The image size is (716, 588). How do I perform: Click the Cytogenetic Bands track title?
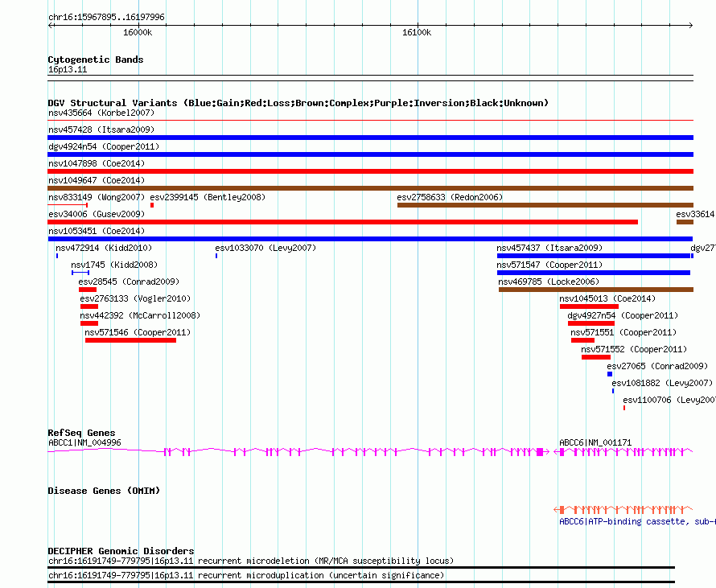point(96,60)
